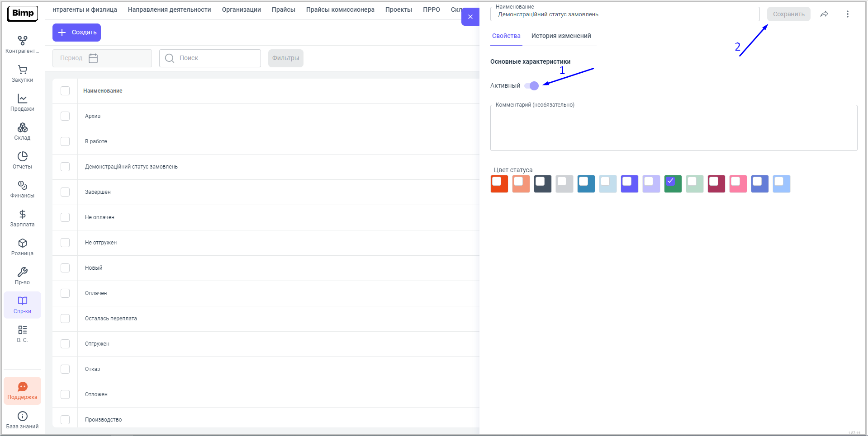Open Отчеты reports icon
Screen dimensions: 868x436
point(22,160)
